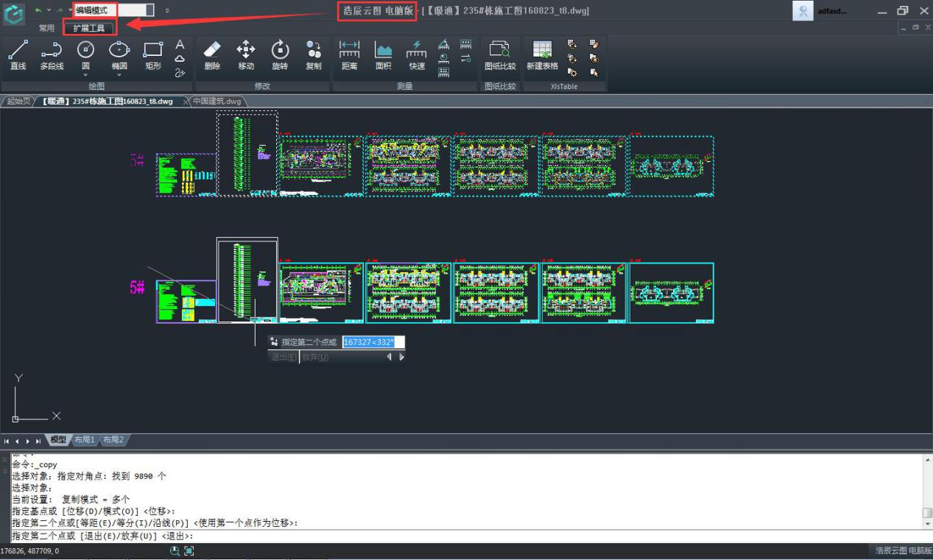Click the 新建表格 new table tool
The width and height of the screenshot is (933, 560).
coord(542,56)
